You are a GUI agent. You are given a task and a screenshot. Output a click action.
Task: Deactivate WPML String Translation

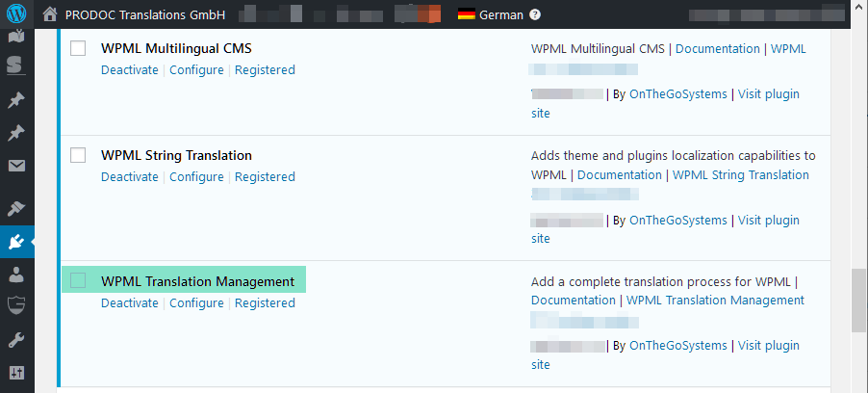pos(130,177)
